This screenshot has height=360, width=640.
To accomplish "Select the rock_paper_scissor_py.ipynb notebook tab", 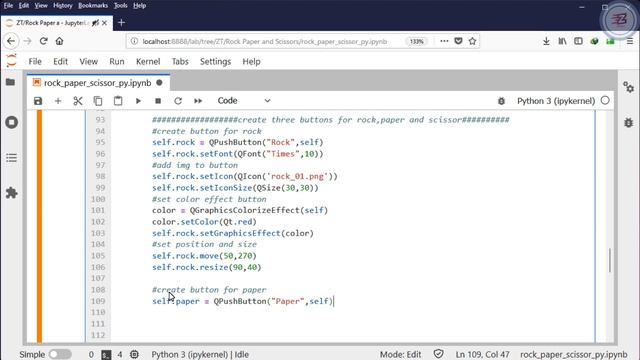I will click(98, 83).
